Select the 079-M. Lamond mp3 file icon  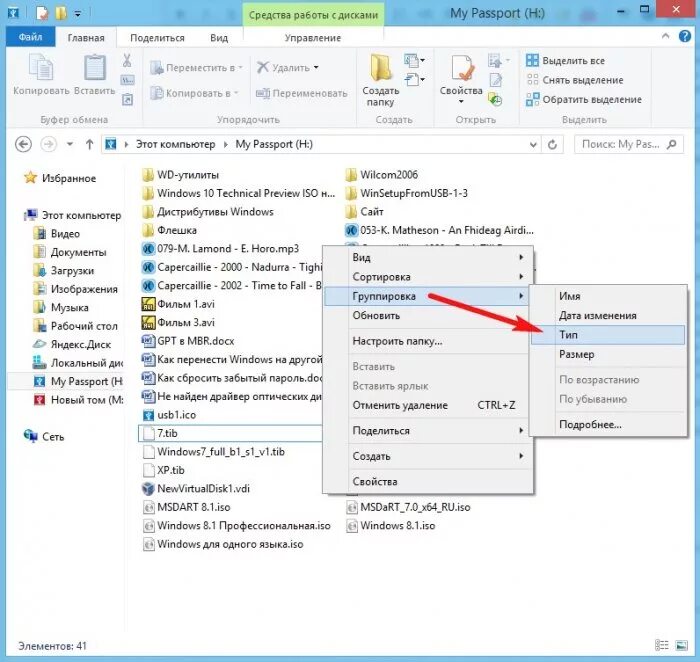tap(148, 249)
